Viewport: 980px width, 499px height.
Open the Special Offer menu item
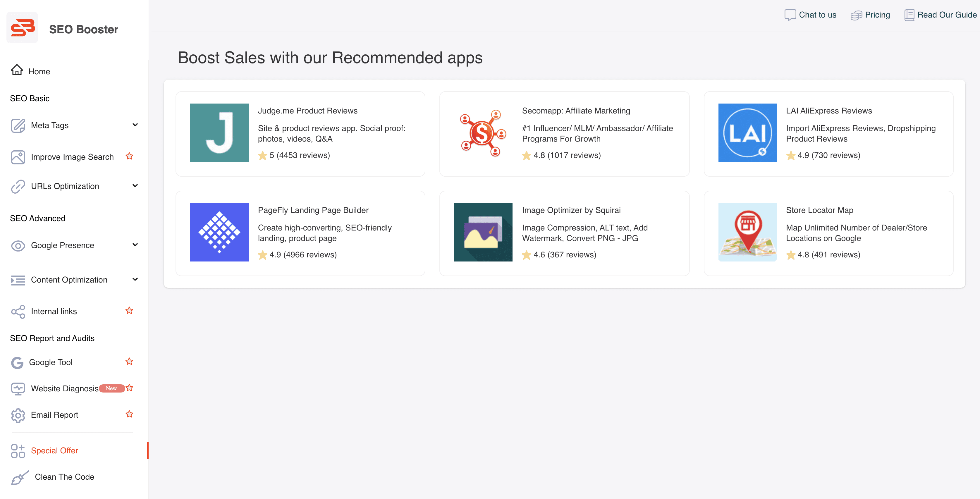point(54,450)
